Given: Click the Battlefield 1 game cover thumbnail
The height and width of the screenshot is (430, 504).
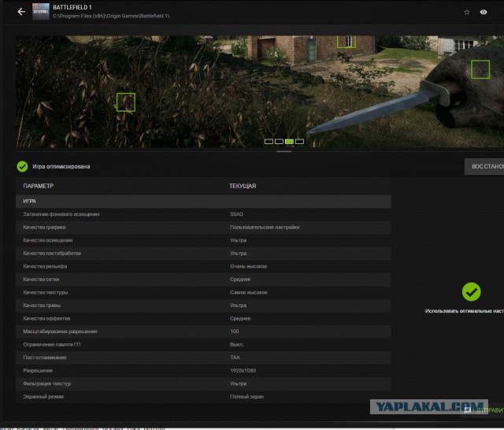Looking at the screenshot, I should 41,12.
